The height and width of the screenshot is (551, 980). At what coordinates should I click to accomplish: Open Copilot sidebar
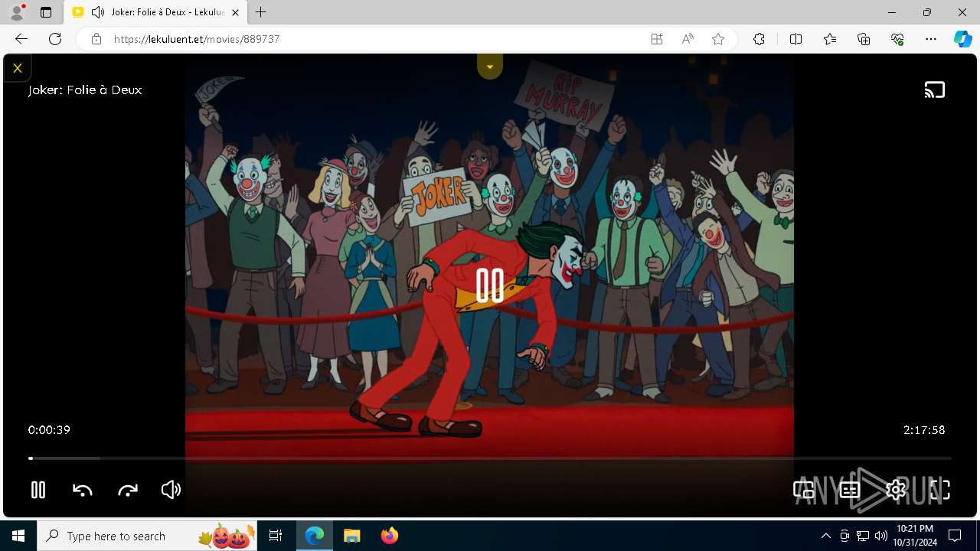[963, 39]
